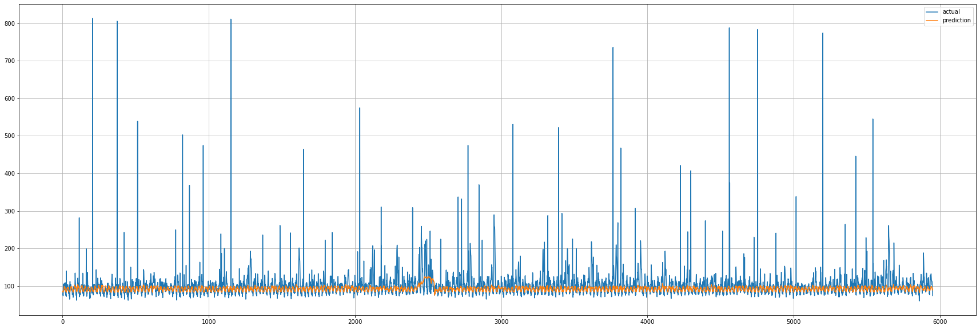Click the x-axis tick label 4000
Image resolution: width=980 pixels, height=329 pixels.
point(647,322)
